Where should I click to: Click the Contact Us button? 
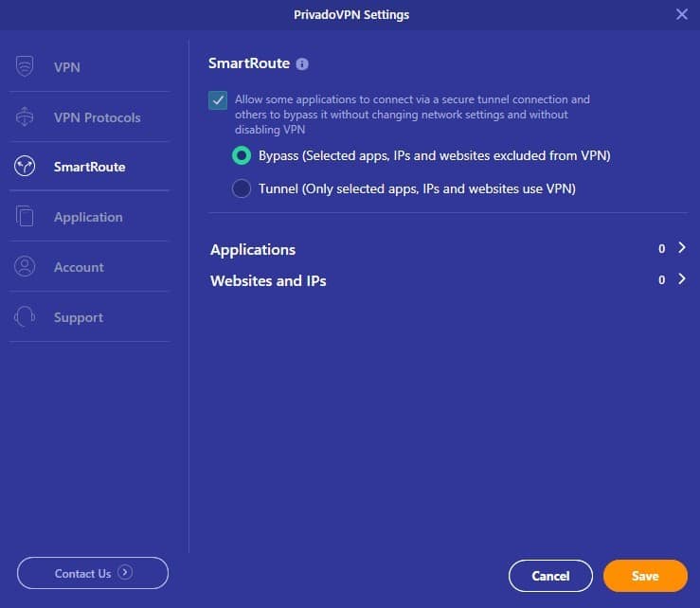click(93, 573)
